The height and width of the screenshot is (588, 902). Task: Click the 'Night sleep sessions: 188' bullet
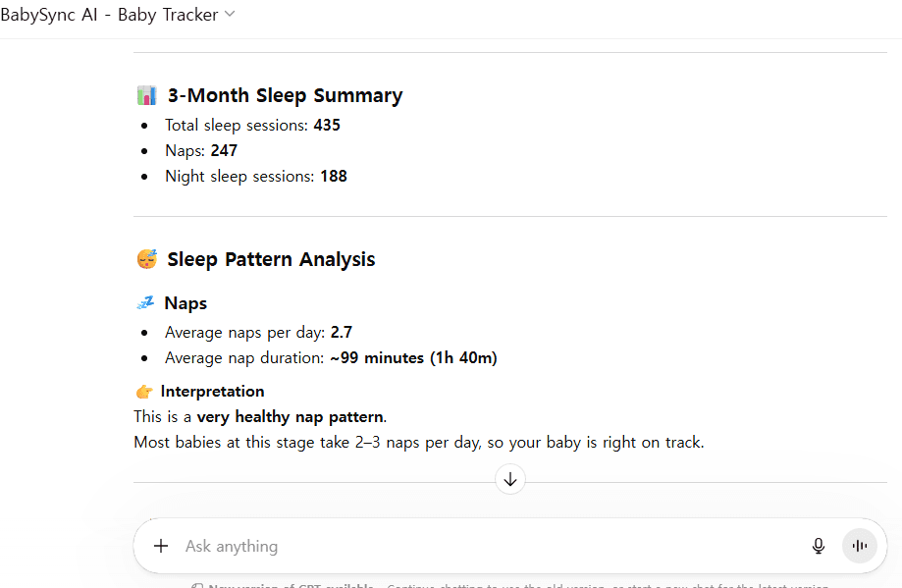pos(257,176)
